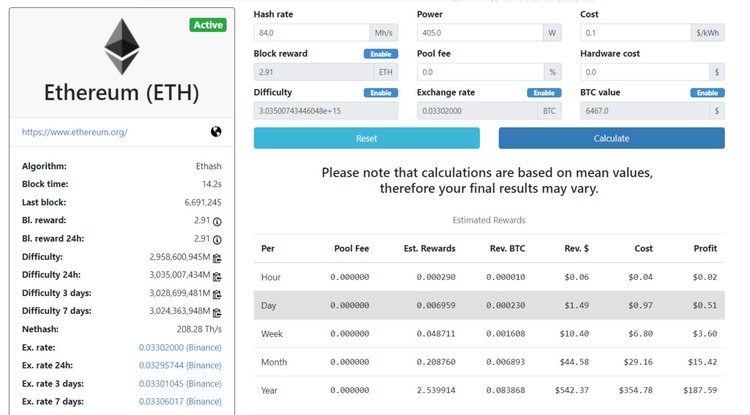Enable the Block reward field

coord(381,53)
